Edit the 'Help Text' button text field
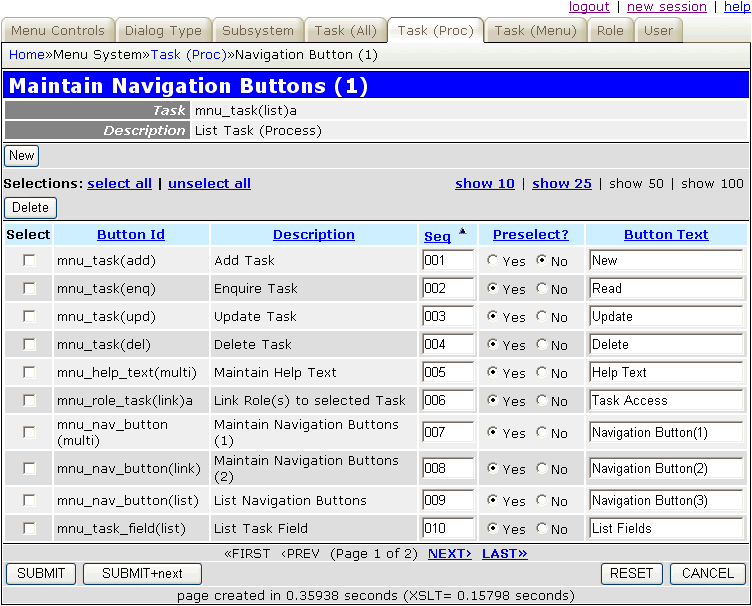 [666, 373]
